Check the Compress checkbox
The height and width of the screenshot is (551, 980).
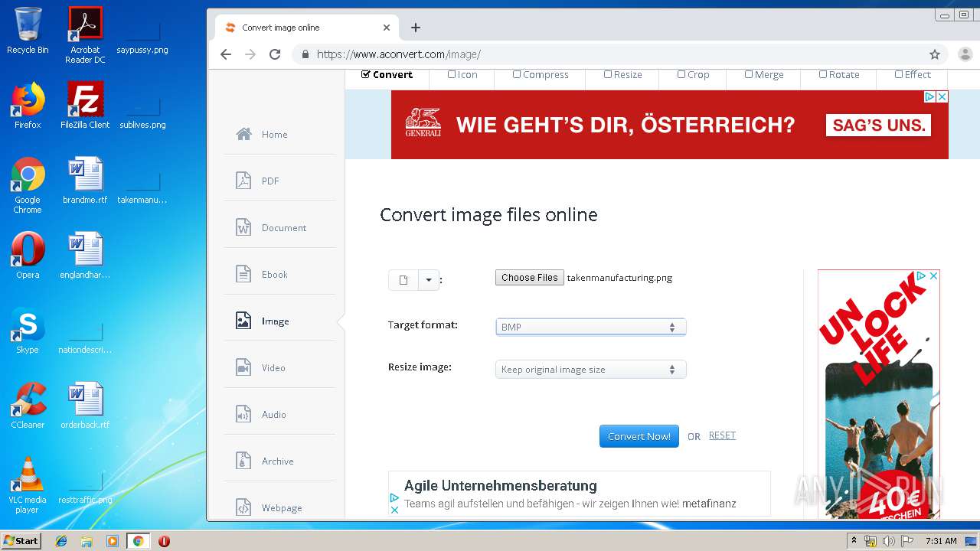click(x=517, y=74)
